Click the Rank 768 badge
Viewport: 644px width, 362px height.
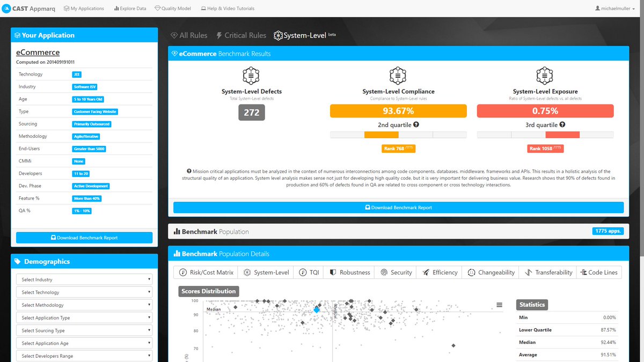(398, 149)
